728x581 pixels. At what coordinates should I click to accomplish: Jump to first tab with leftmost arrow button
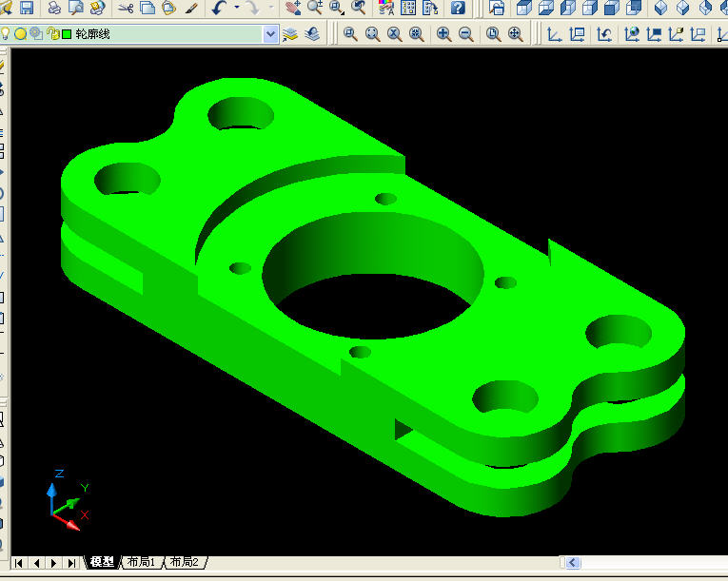click(19, 563)
